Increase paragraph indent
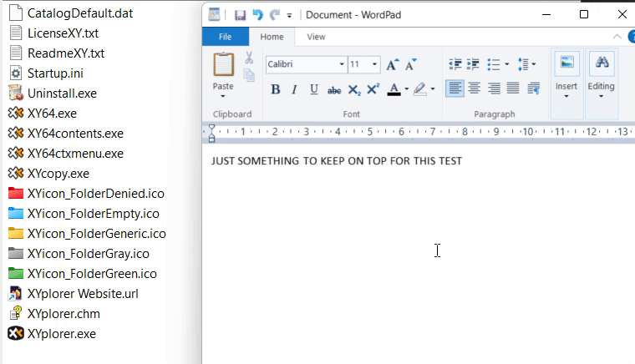 tap(474, 64)
